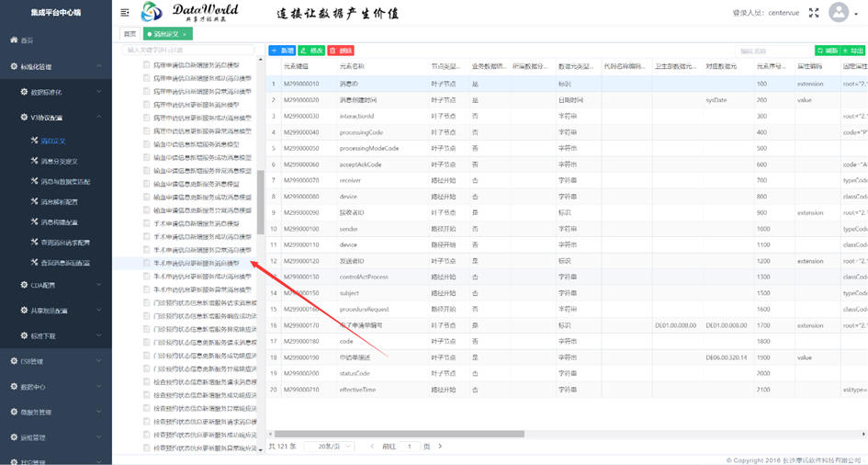Click the table horizontal scrollbar

point(400,434)
